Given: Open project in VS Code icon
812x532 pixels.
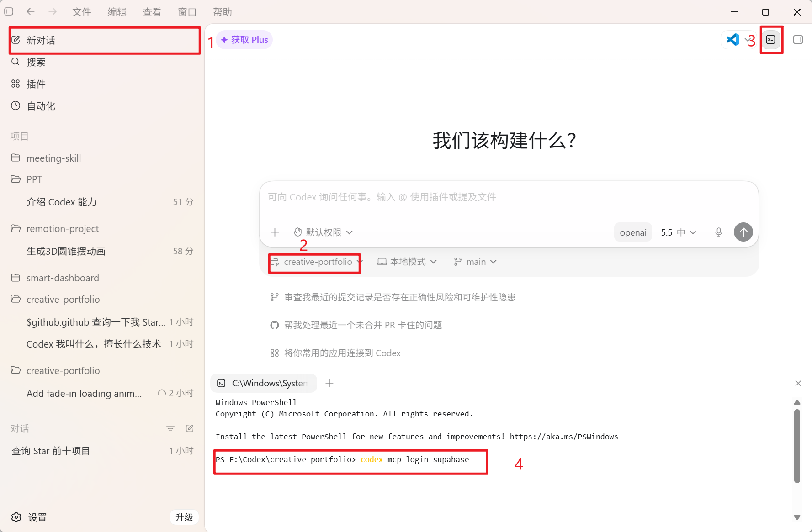Looking at the screenshot, I should pyautogui.click(x=732, y=40).
